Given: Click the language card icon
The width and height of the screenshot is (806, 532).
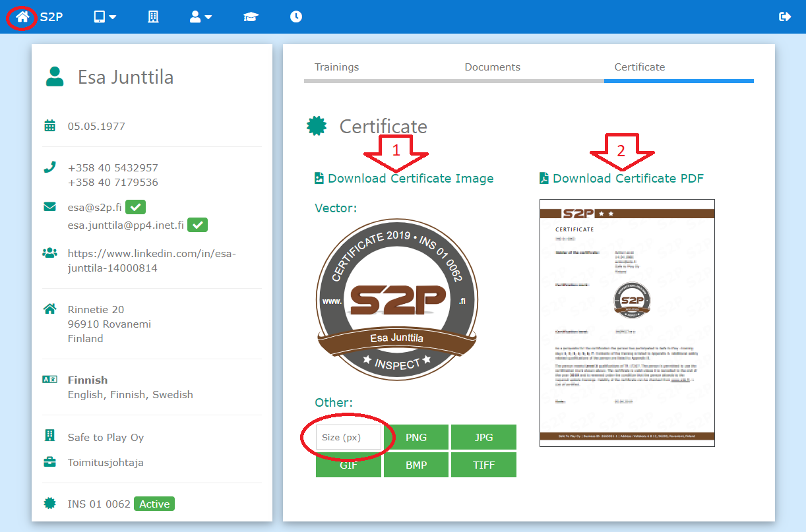Looking at the screenshot, I should pyautogui.click(x=49, y=380).
